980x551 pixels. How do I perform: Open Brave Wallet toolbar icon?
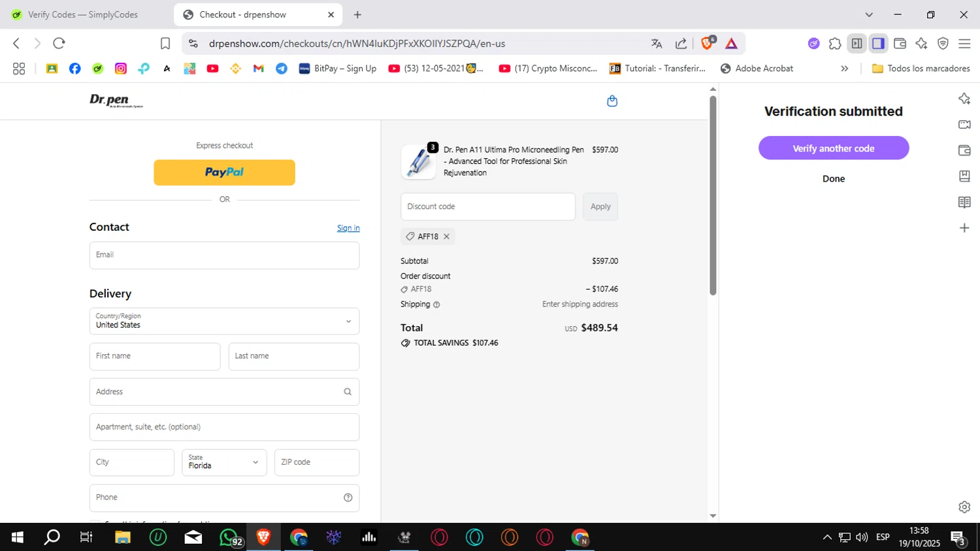coord(900,44)
